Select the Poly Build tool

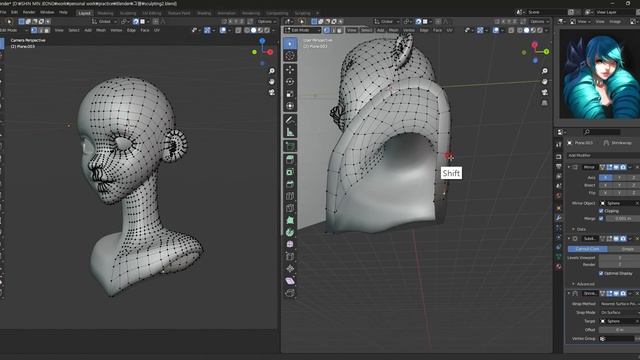290,220
